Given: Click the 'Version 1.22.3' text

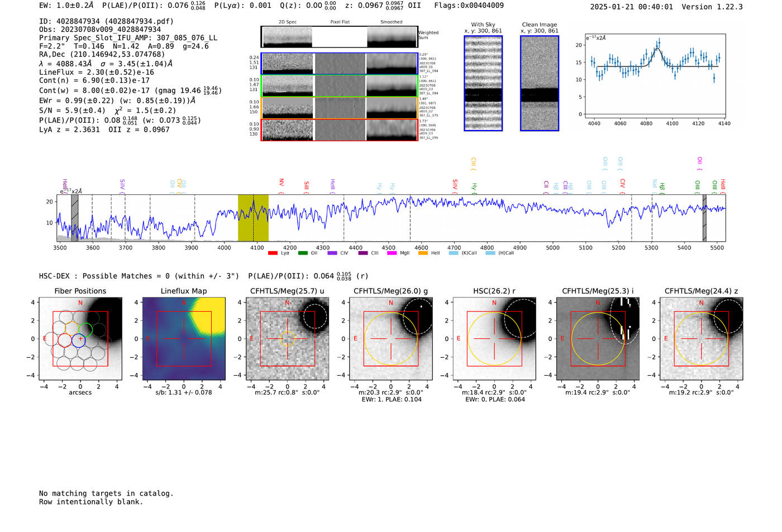Looking at the screenshot, I should [712, 7].
